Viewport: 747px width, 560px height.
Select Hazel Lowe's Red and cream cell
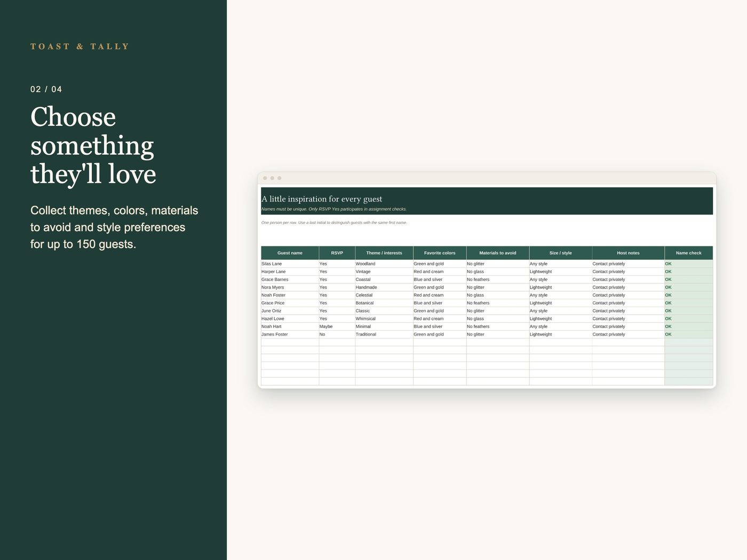[440, 318]
